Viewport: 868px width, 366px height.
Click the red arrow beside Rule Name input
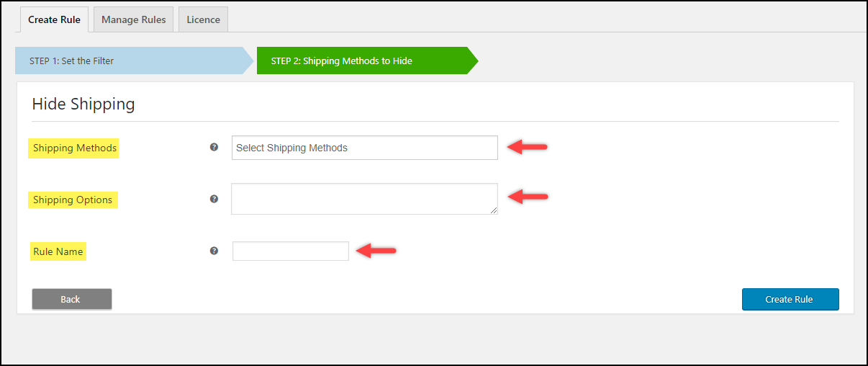click(x=377, y=251)
